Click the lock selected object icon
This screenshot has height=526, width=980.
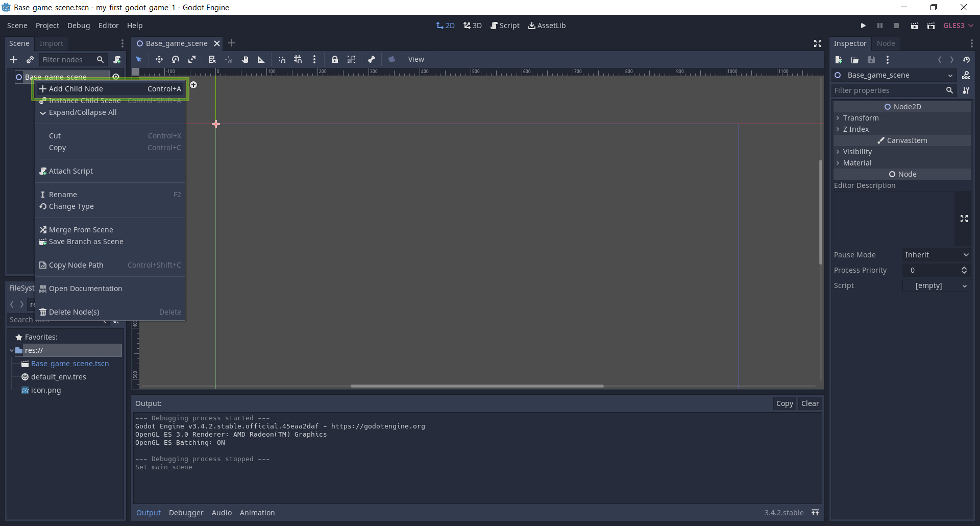[x=335, y=59]
